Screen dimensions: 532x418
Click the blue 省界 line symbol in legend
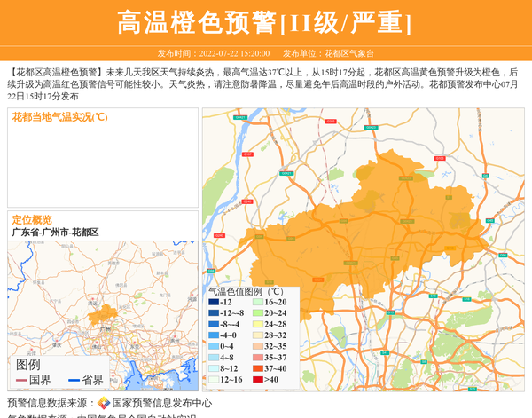74,380
